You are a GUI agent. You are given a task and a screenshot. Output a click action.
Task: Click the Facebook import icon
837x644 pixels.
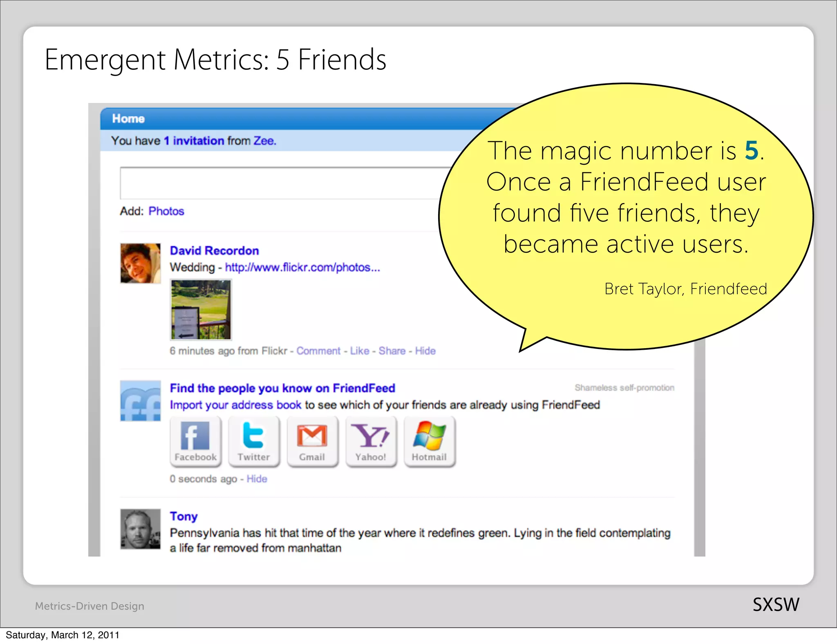point(195,441)
